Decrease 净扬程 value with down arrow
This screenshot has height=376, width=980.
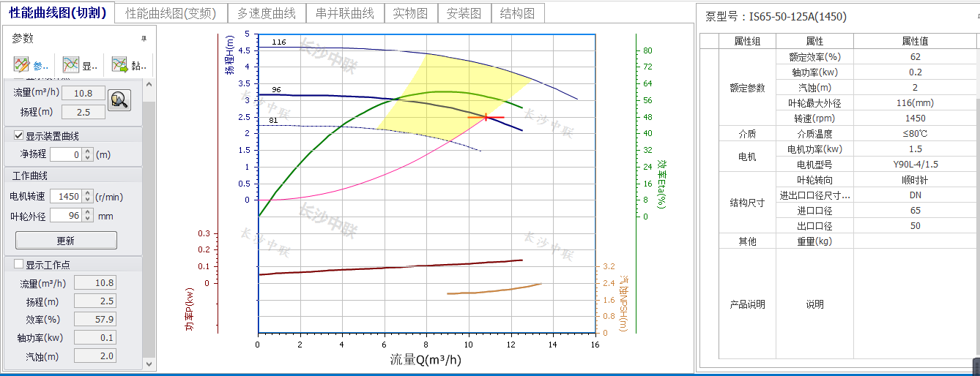coord(87,158)
